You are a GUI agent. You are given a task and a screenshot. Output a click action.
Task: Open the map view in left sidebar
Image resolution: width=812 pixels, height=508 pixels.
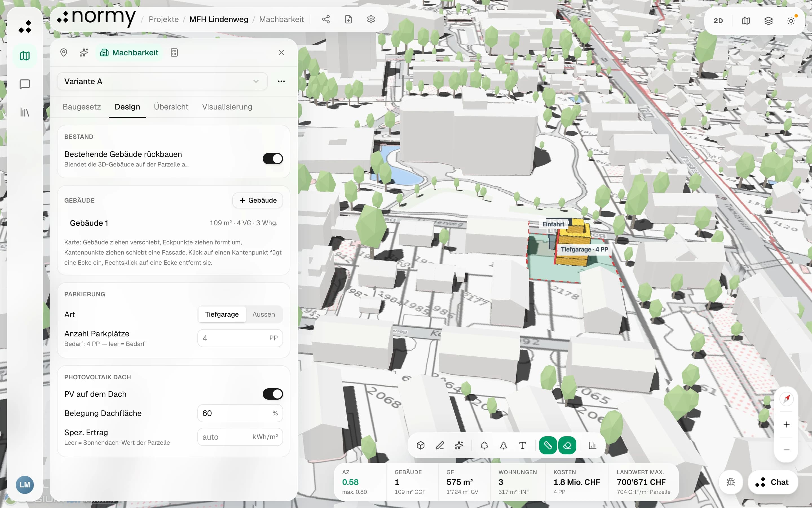25,56
